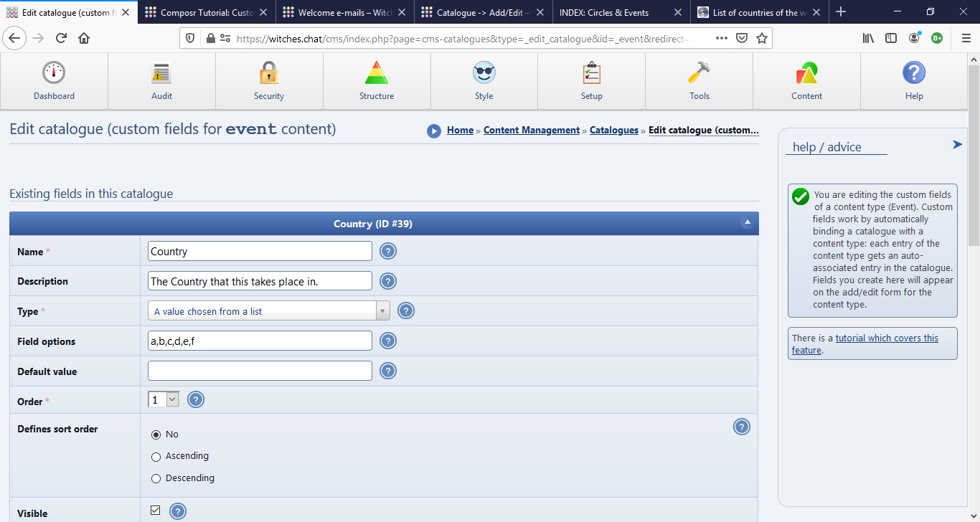Select Descending sort order radio button
The height and width of the screenshot is (522, 980).
[x=156, y=478]
